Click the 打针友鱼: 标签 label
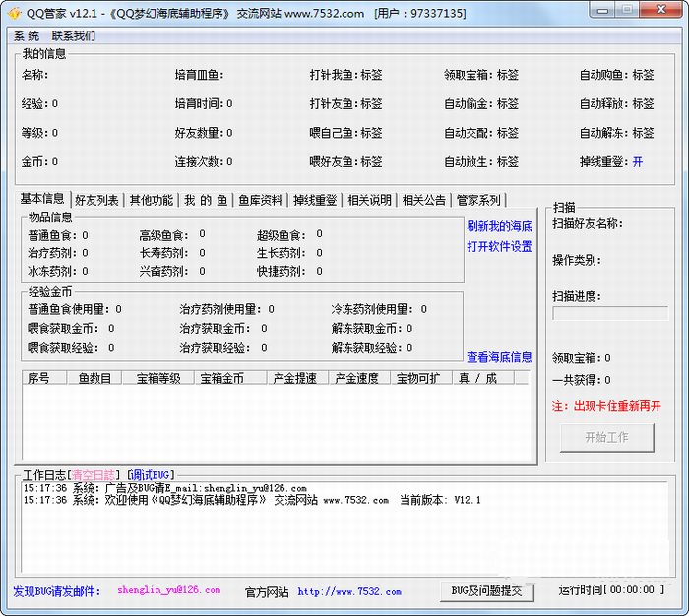 [x=345, y=103]
